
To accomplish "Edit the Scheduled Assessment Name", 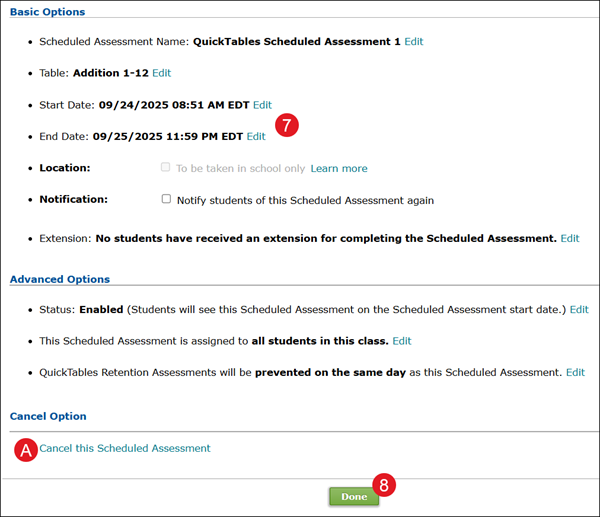I will (x=414, y=42).
